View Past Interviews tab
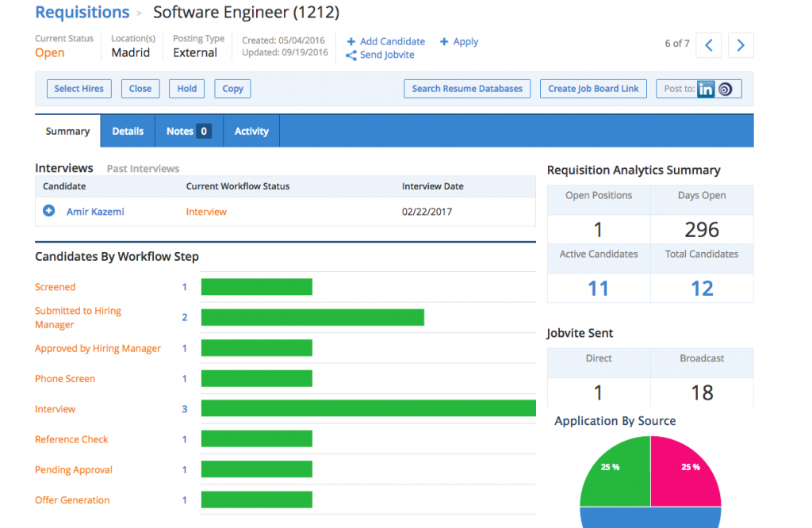812x528 pixels. pos(143,169)
